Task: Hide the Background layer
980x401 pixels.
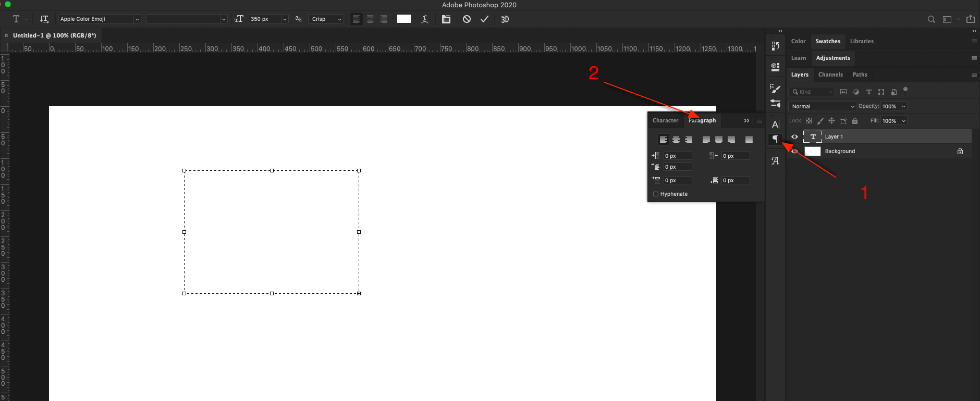Action: click(794, 152)
